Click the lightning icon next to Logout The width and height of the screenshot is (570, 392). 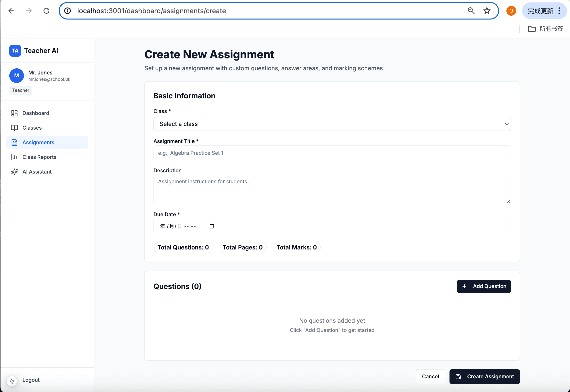point(12,381)
